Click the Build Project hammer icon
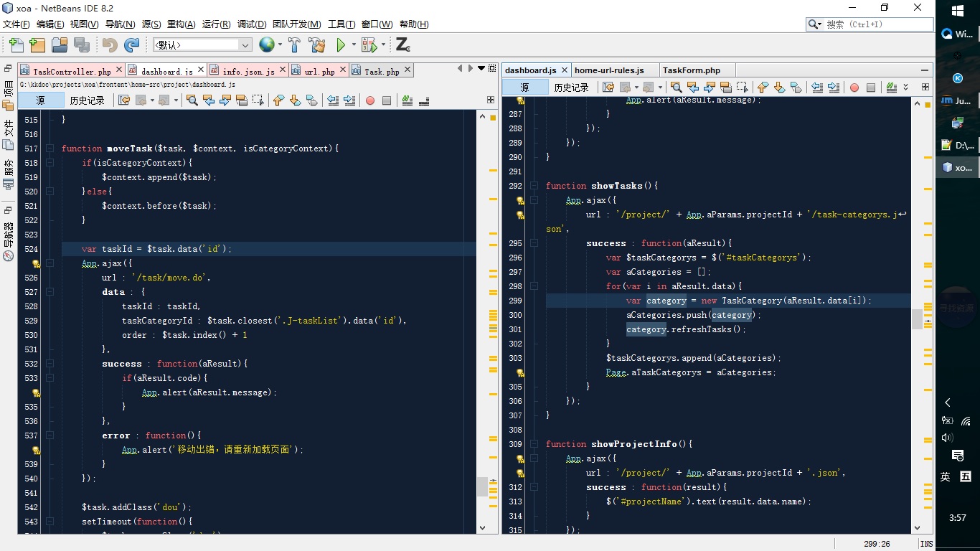 295,45
